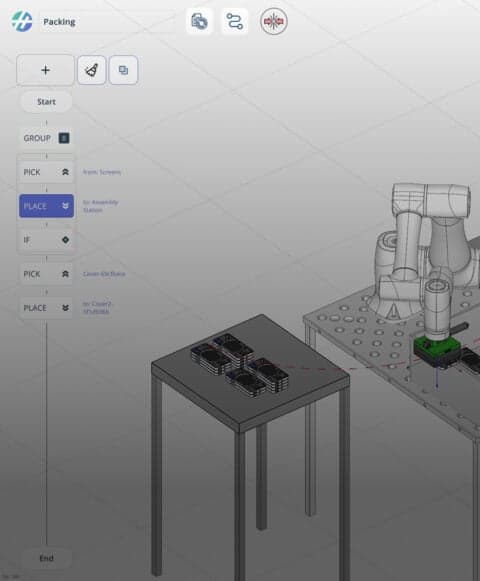Select the second PICK step below IF
Image resolution: width=480 pixels, height=581 pixels.
(x=46, y=274)
